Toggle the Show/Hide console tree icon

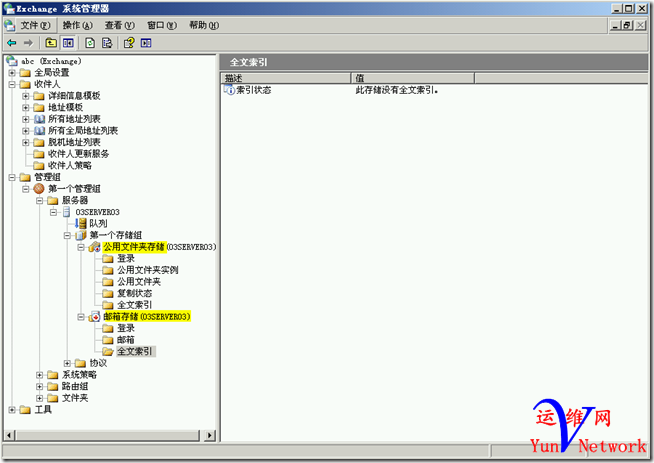click(68, 43)
